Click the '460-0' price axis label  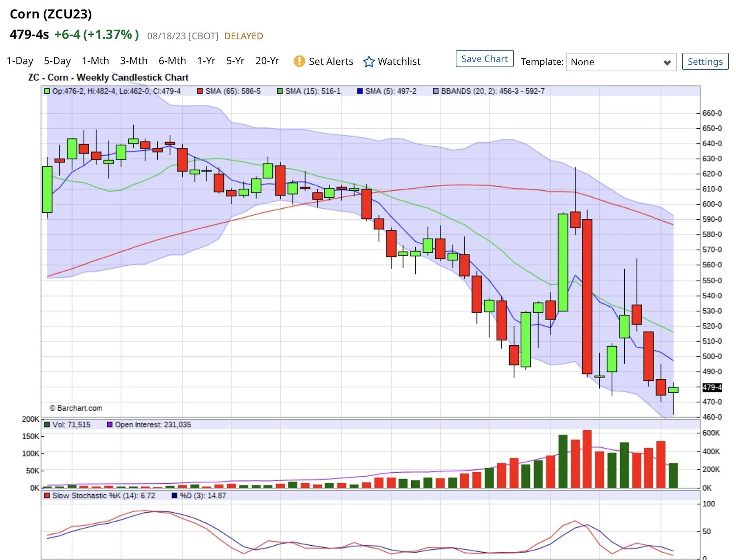712,417
